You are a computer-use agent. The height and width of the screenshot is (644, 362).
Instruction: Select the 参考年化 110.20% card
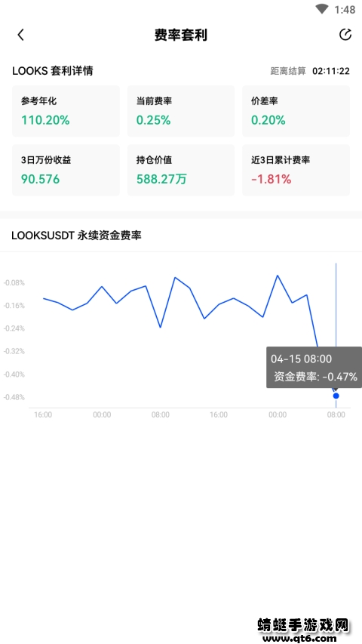pos(66,111)
